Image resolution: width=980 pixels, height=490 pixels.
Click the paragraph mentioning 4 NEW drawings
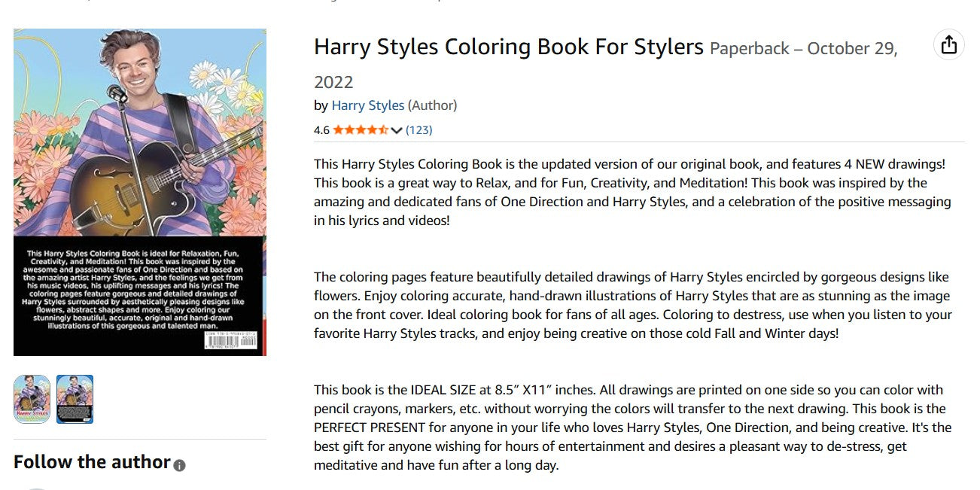pos(633,192)
